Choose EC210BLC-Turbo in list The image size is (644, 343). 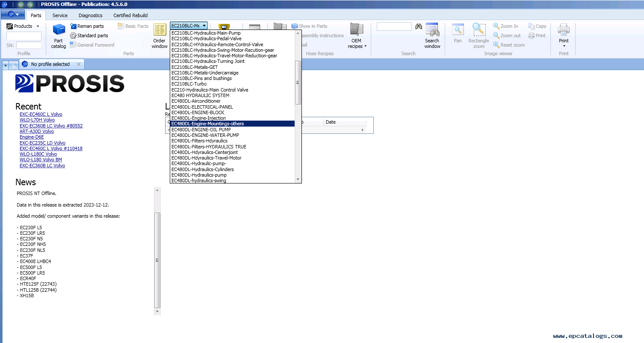[233, 84]
